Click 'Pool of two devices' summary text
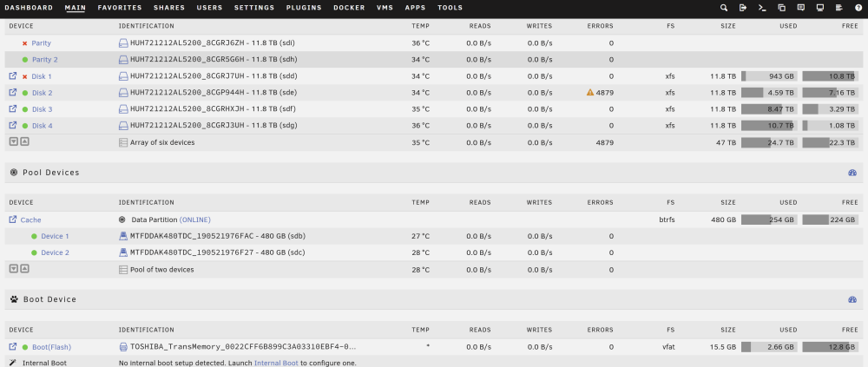 [161, 270]
